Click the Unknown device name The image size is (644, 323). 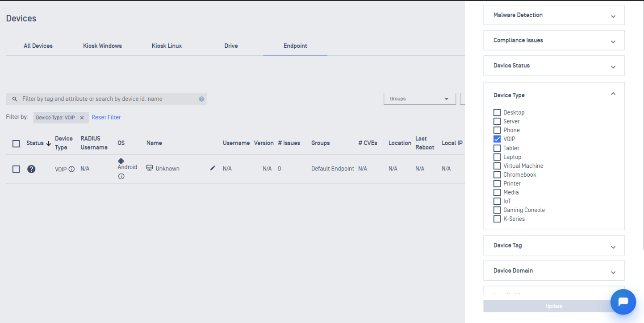click(167, 169)
